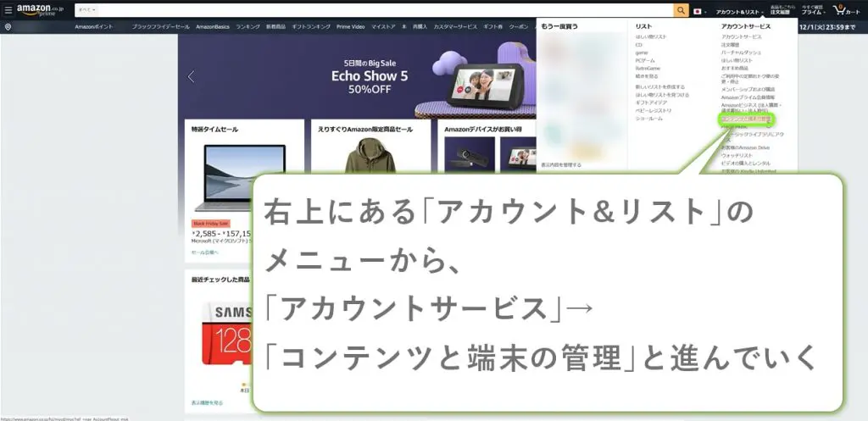The image size is (868, 421).
Task: Open AmazonBasics in the nav bar
Action: coord(213,26)
